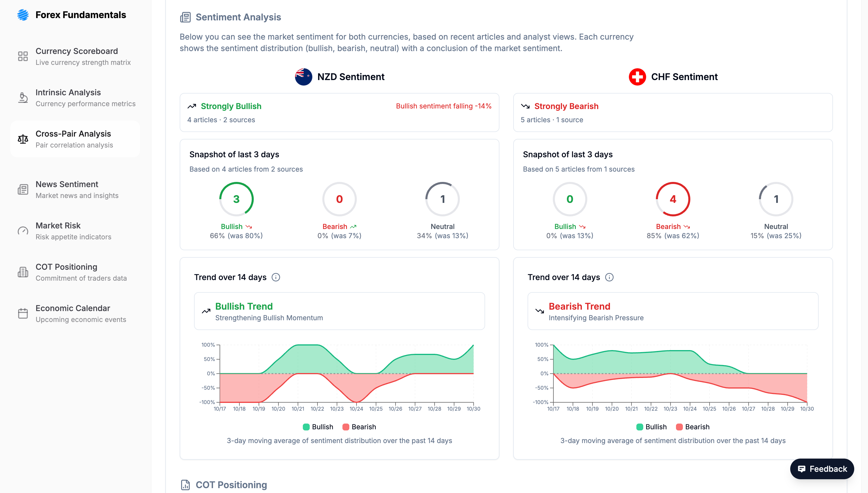868x493 pixels.
Task: Click the Sentiment Analysis section header icon
Action: pyautogui.click(x=186, y=17)
